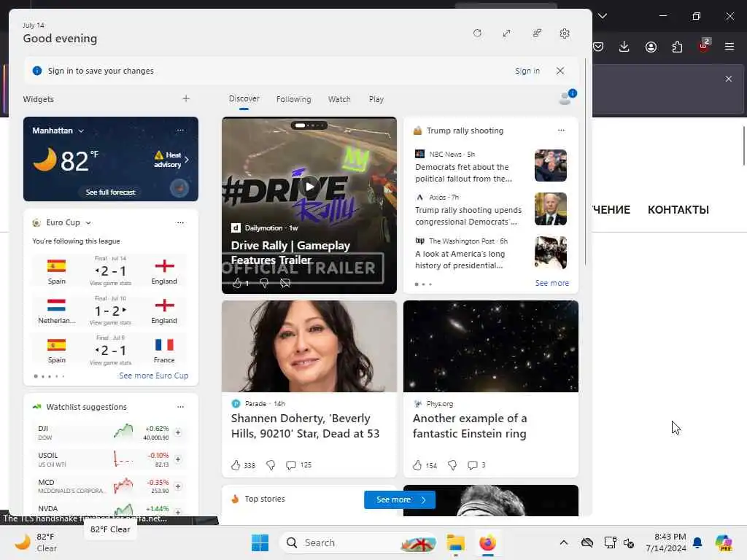Play the Drive Rally trailer video

pos(309,187)
